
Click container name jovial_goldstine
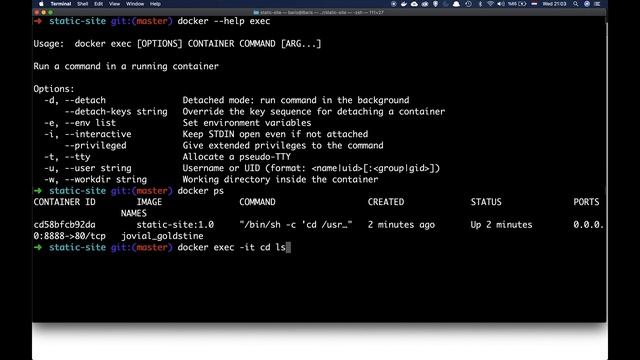(162, 236)
